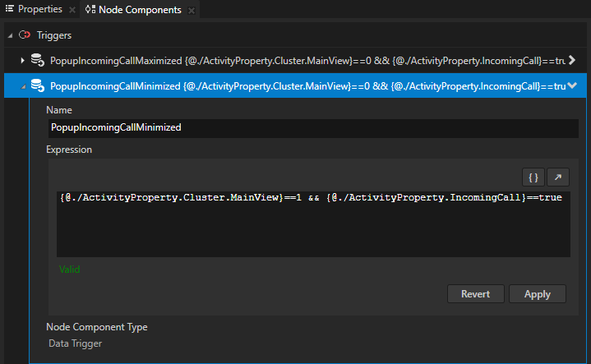
Task: Expand the PopupIncomingCallMaximized trigger arrow
Action: point(22,61)
